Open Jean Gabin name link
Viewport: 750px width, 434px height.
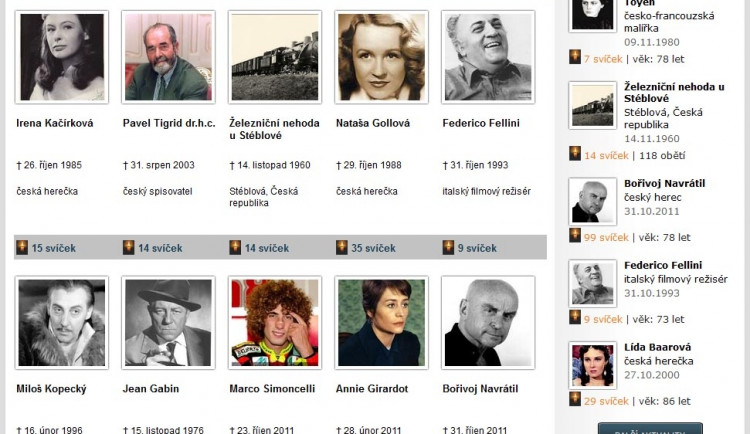(x=151, y=389)
